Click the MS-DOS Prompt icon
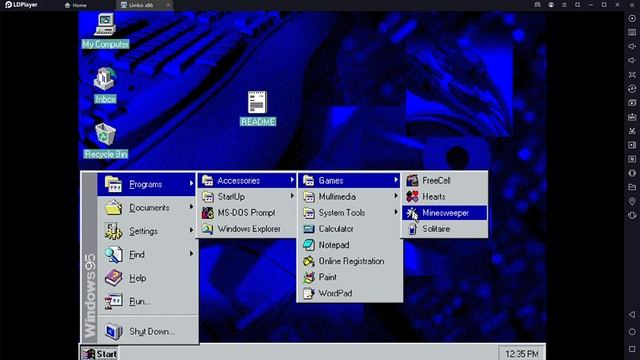The height and width of the screenshot is (360, 640). coord(207,213)
